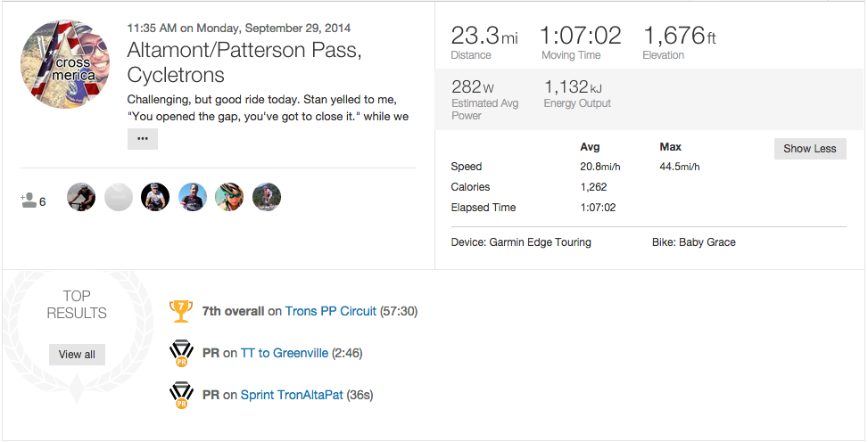Open the TT to Greenville segment
The image size is (868, 442).
click(x=284, y=354)
